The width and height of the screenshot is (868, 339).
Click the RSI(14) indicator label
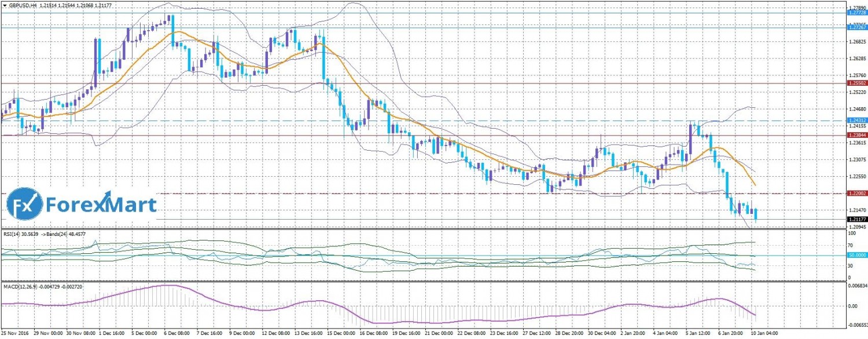(15, 234)
